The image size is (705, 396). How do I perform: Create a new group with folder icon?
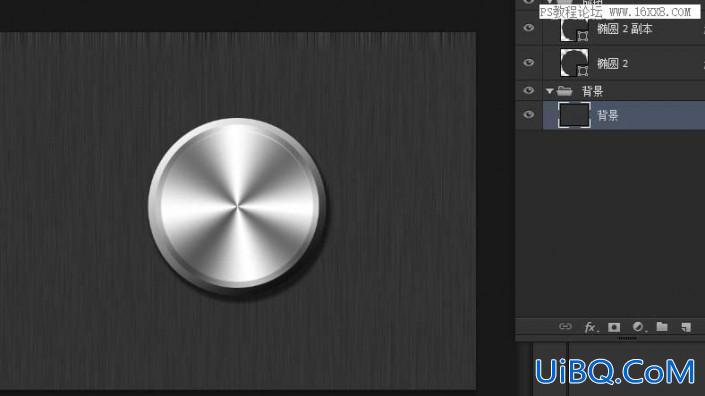(x=662, y=327)
